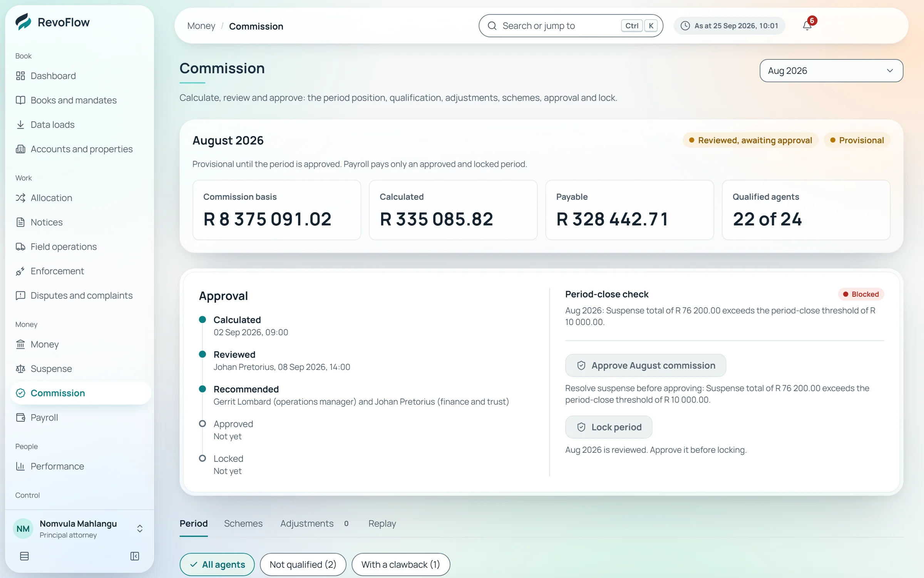
Task: Open the Aug 2026 period dropdown
Action: pos(831,71)
